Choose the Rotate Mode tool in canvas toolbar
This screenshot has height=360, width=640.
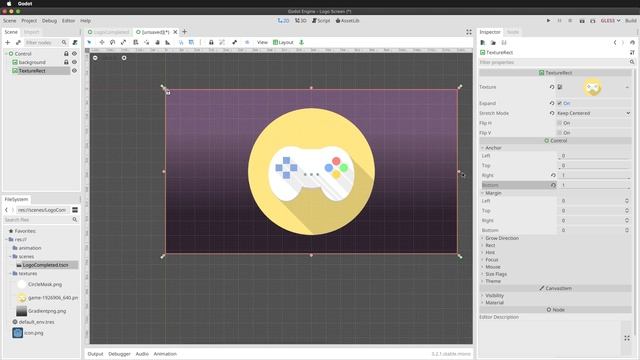[112, 42]
